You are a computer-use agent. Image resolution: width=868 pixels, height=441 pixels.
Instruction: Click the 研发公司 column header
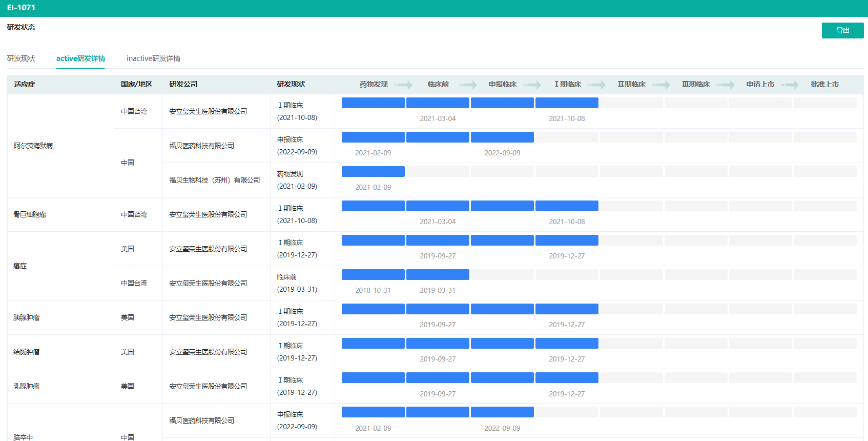pos(183,84)
